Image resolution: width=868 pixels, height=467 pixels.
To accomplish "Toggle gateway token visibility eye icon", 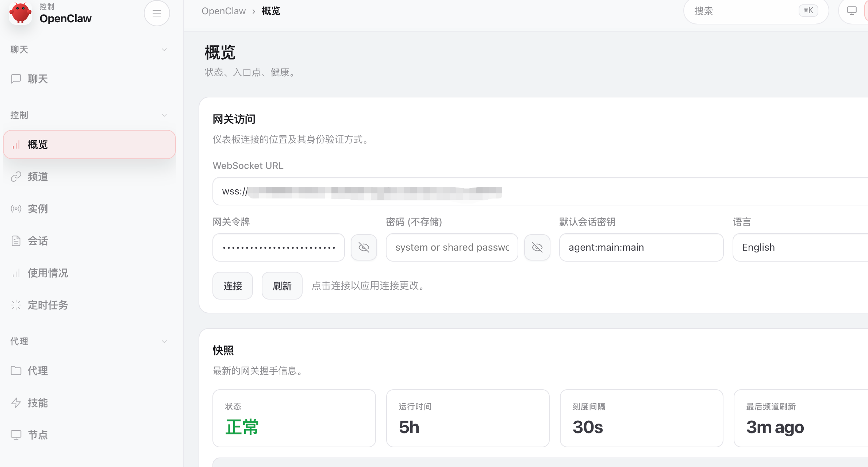I will click(x=364, y=247).
